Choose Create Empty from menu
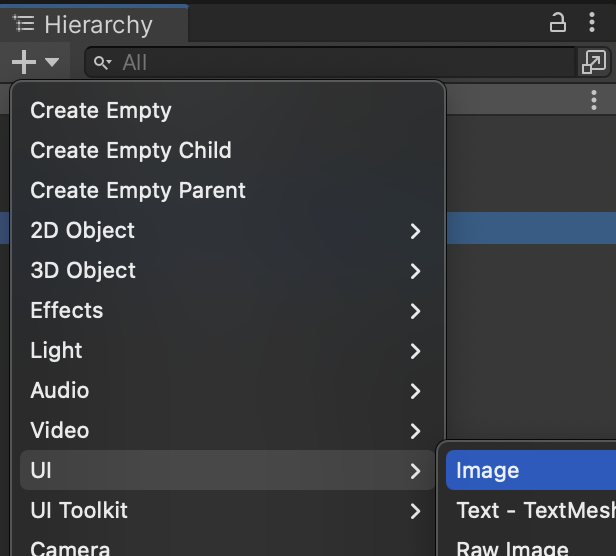The width and height of the screenshot is (616, 556). point(101,111)
